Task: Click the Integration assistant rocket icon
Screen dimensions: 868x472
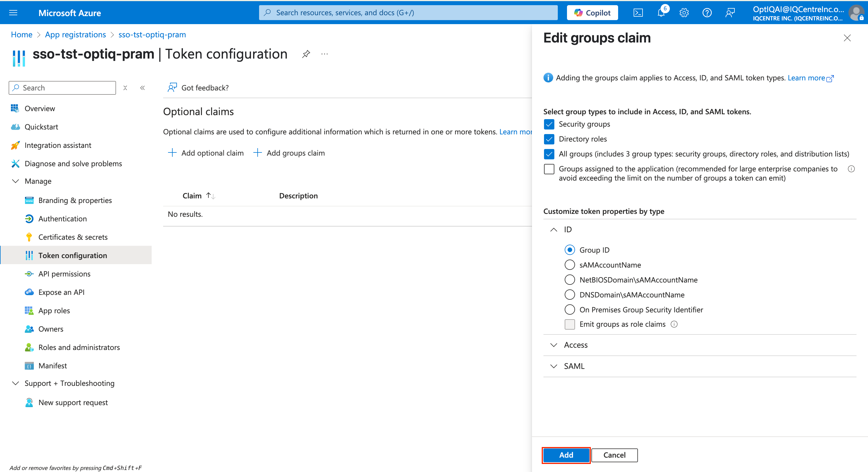Action: [x=15, y=145]
